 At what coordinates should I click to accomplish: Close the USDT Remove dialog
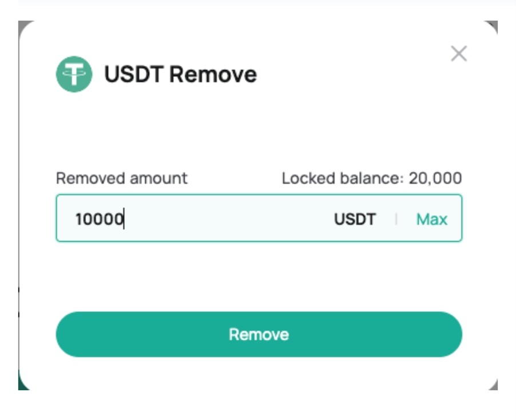click(x=459, y=54)
